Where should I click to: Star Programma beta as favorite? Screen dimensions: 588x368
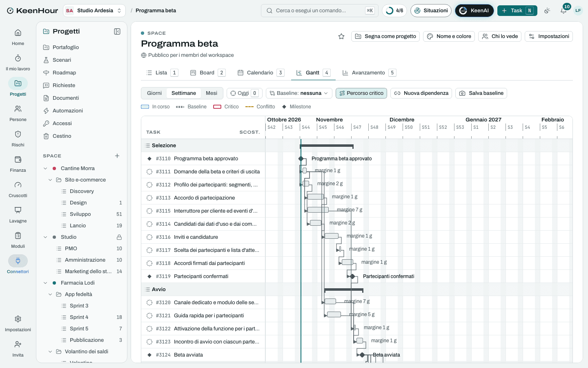click(x=341, y=36)
